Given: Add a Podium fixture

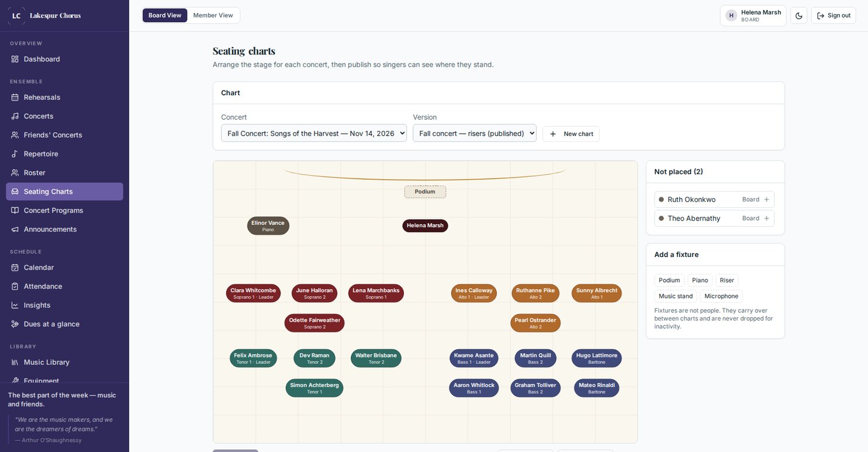Looking at the screenshot, I should coord(669,280).
